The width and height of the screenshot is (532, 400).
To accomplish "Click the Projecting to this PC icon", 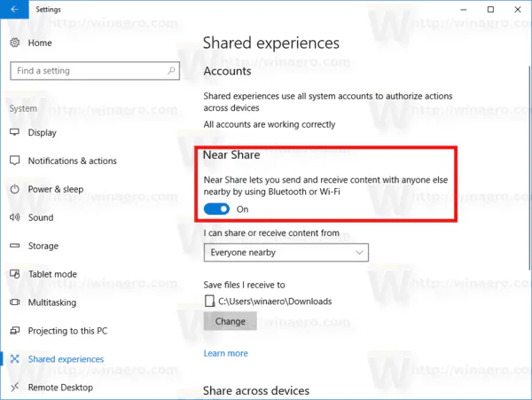I will pos(14,330).
